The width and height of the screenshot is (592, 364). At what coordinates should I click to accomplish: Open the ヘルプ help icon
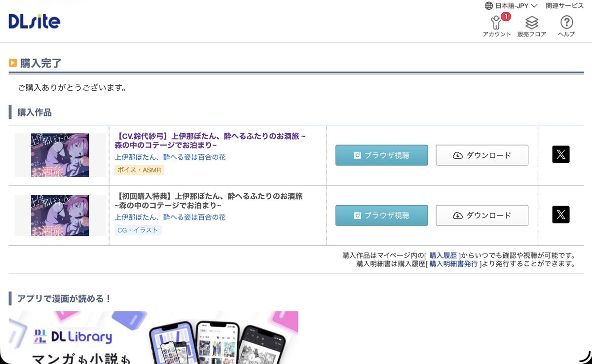click(x=566, y=26)
